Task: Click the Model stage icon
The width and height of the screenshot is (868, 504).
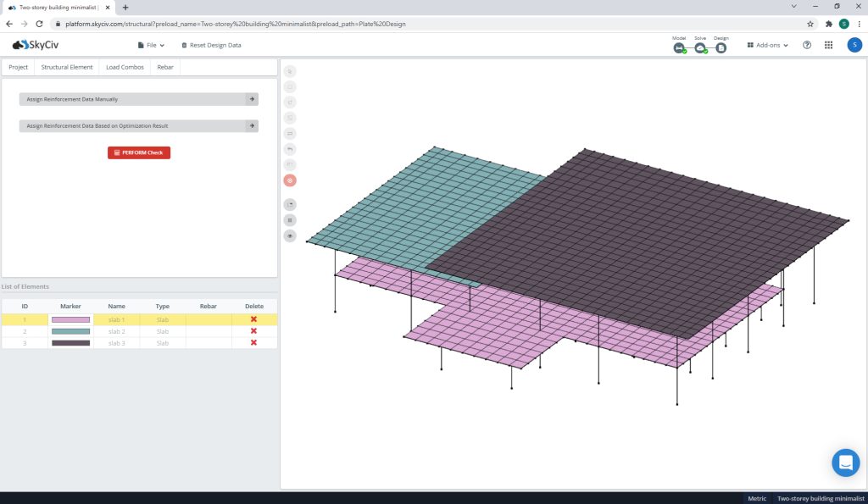Action: point(679,47)
